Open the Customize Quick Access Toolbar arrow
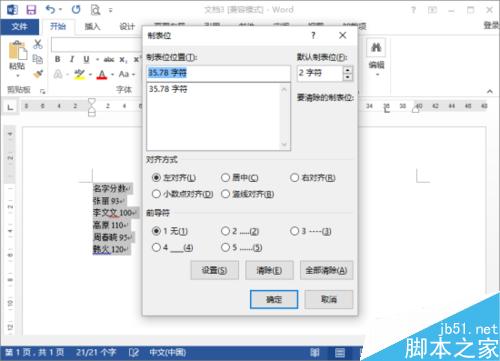The image size is (500, 361). 110,10
